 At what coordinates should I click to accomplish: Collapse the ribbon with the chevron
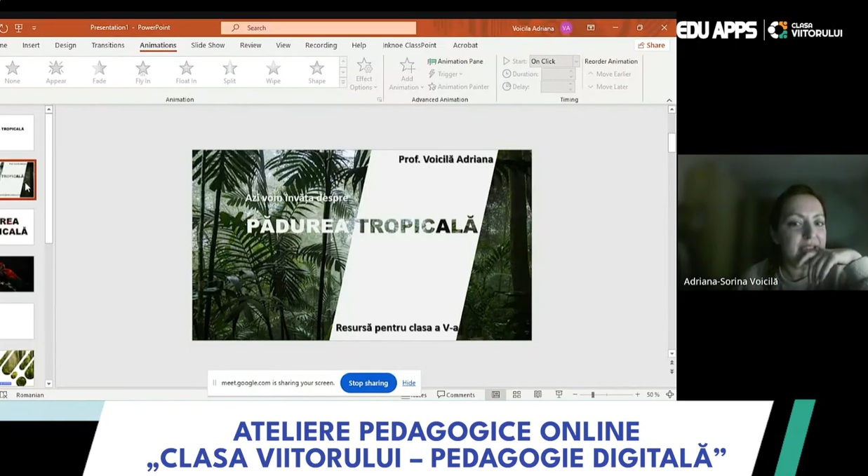coord(669,100)
